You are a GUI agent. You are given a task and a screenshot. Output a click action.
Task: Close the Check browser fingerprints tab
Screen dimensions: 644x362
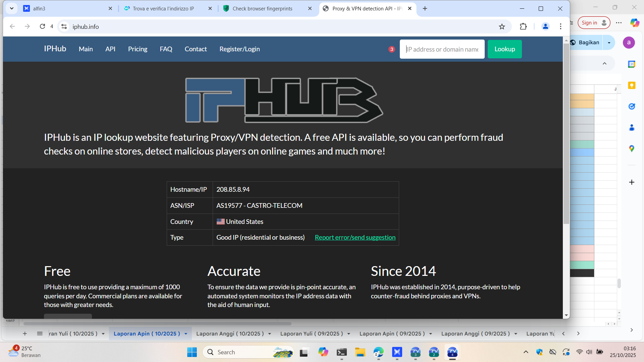[310, 8]
